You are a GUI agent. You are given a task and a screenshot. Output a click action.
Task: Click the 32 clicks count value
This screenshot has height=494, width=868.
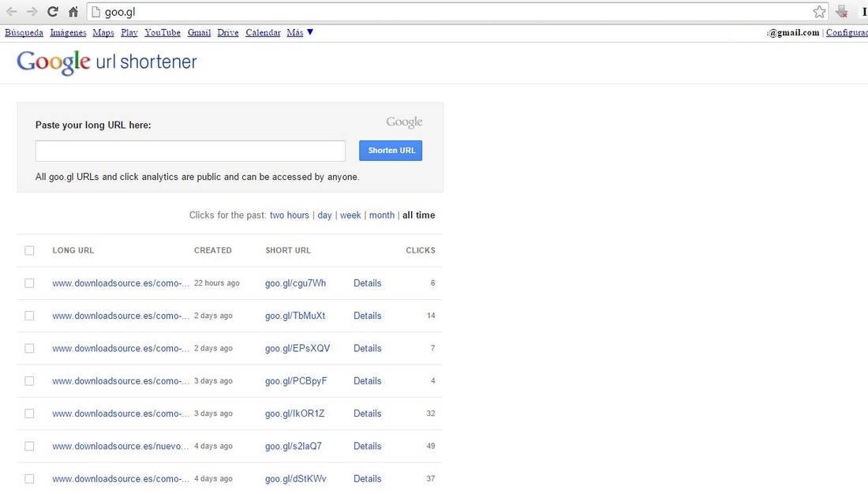[431, 414]
